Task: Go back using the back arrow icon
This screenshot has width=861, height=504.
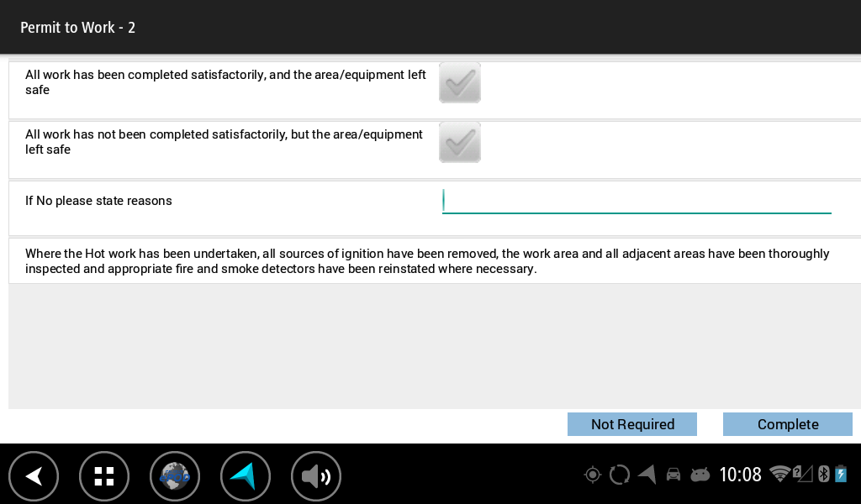Action: (x=34, y=476)
